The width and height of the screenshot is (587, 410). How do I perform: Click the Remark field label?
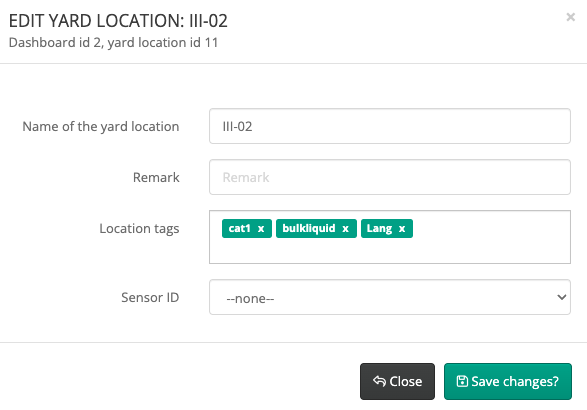tap(156, 177)
